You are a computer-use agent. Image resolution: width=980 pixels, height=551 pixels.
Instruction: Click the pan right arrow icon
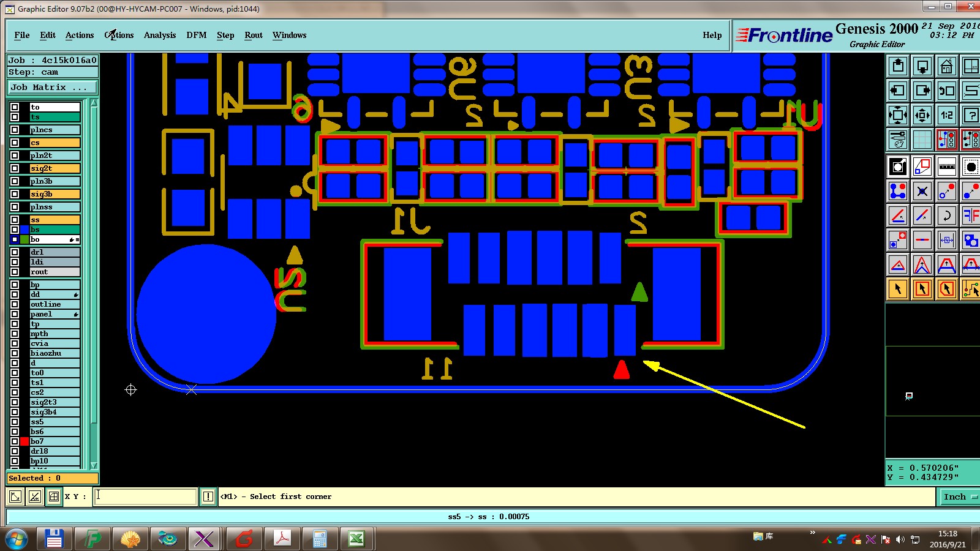pos(922,91)
